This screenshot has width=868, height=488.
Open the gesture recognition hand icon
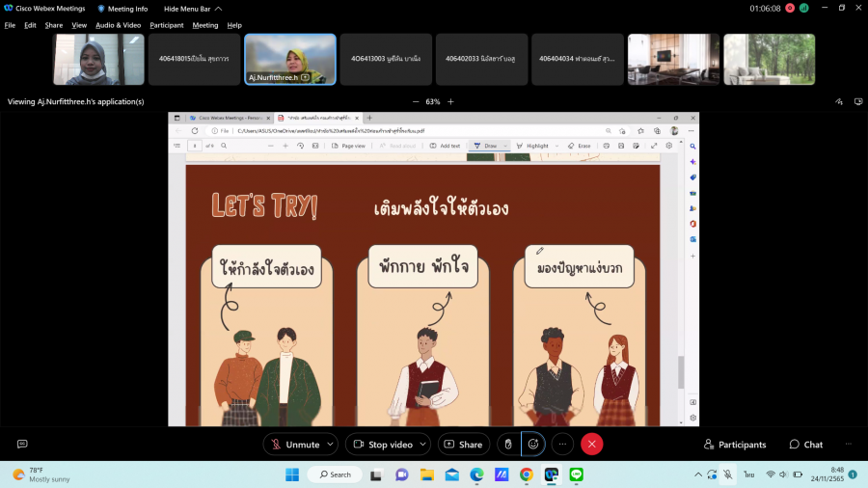[x=508, y=444]
